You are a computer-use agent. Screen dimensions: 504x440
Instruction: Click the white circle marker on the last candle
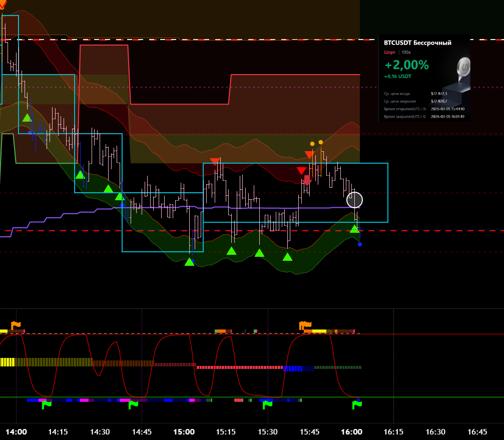(354, 200)
